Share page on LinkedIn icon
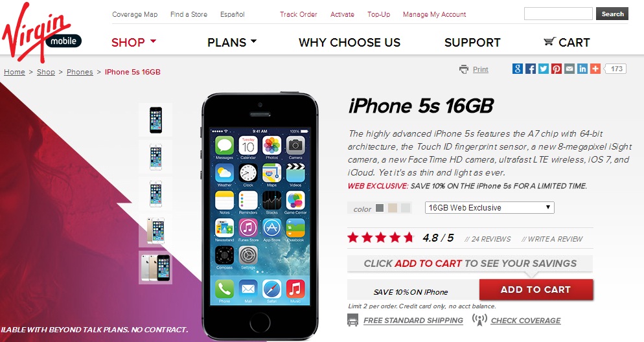This screenshot has width=644, height=342. pos(582,69)
